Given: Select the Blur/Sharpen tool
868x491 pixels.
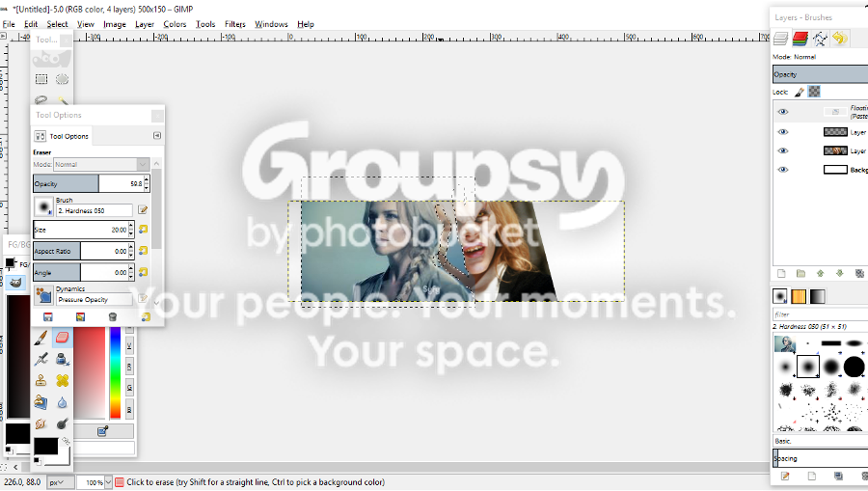Looking at the screenshot, I should [x=62, y=402].
